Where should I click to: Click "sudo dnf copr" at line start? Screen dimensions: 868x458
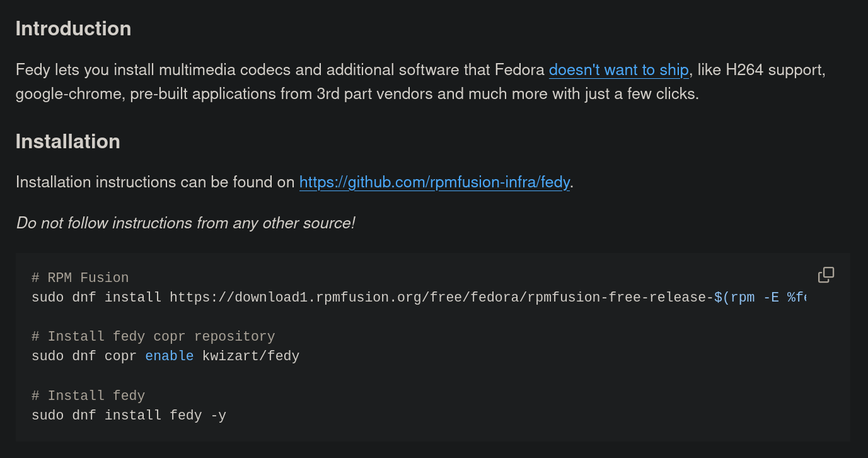point(84,356)
